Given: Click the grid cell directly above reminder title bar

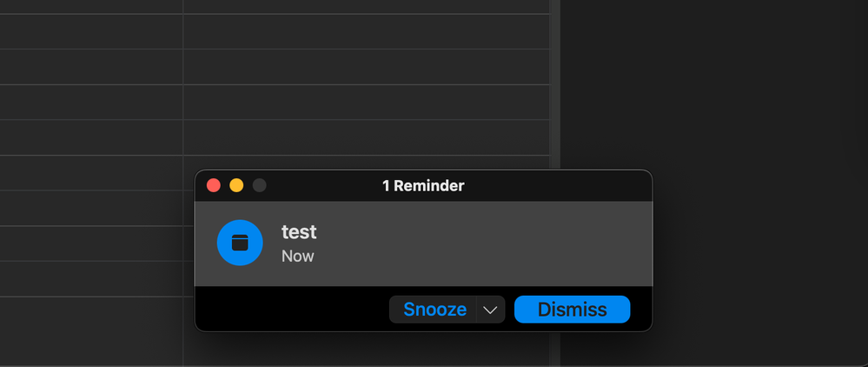Looking at the screenshot, I should point(365,137).
